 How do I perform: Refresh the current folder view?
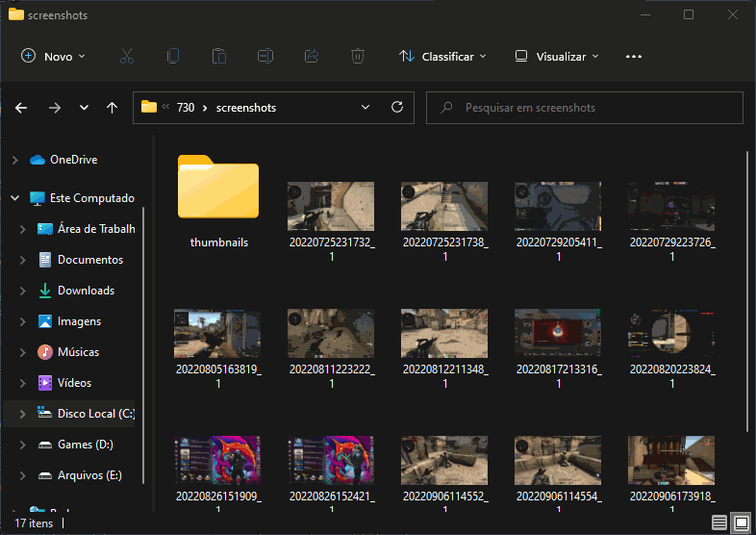coord(396,108)
